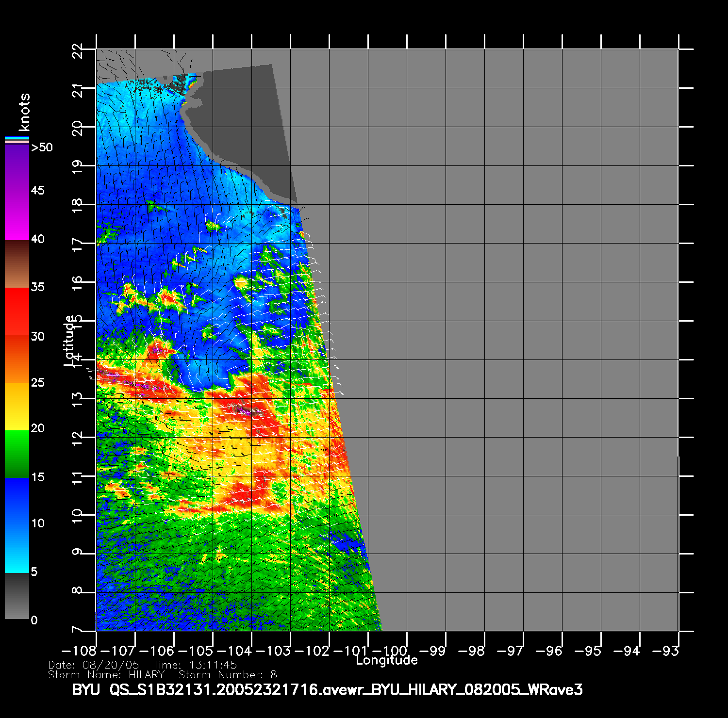The height and width of the screenshot is (718, 728).
Task: Click the ">50" label on the color scale
Action: click(x=42, y=147)
